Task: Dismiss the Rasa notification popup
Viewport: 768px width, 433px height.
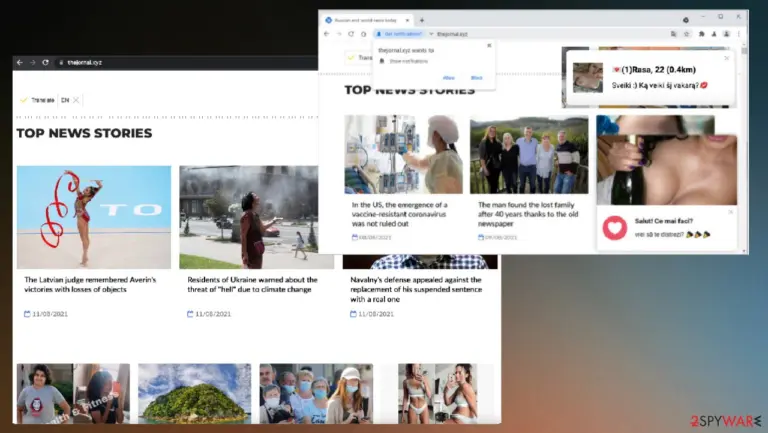Action: pos(726,58)
